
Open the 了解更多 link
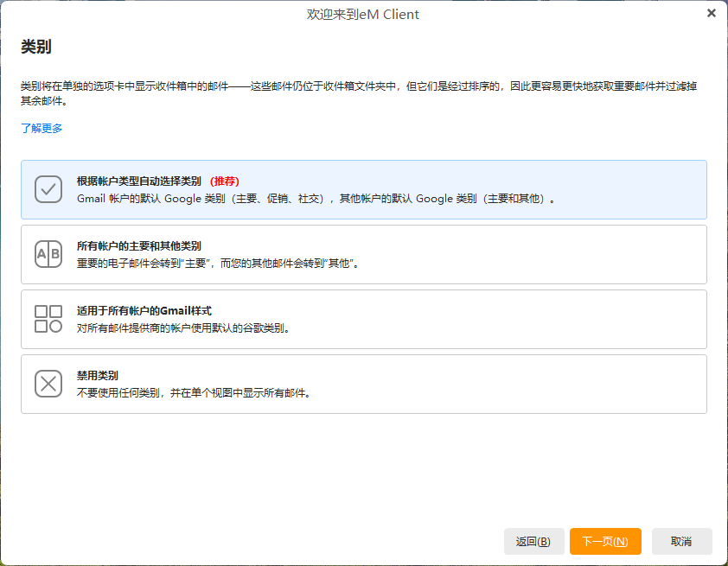coord(42,128)
